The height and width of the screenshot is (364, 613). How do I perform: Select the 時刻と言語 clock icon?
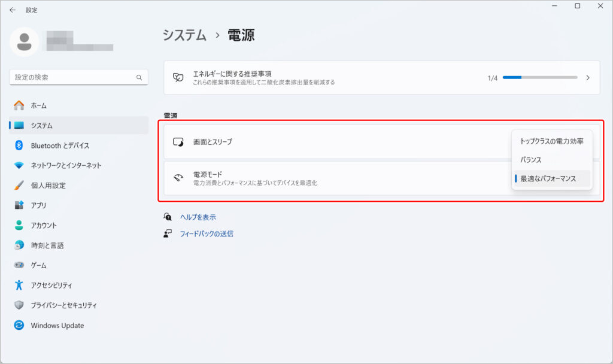pos(20,245)
